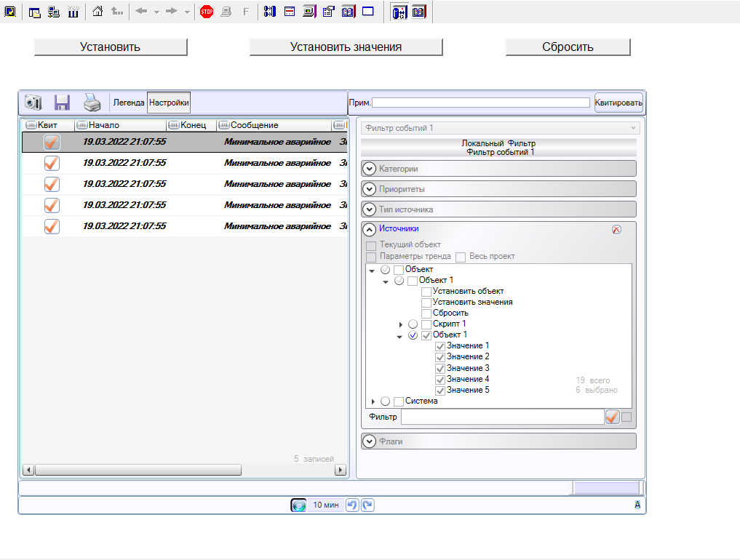This screenshot has height=560, width=740.
Task: Click the Установить button
Action: coord(111,47)
